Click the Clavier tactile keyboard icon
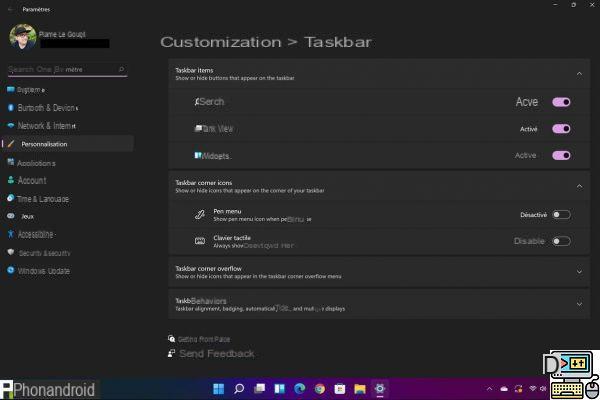Viewport: 600px width, 400px height. tap(200, 241)
